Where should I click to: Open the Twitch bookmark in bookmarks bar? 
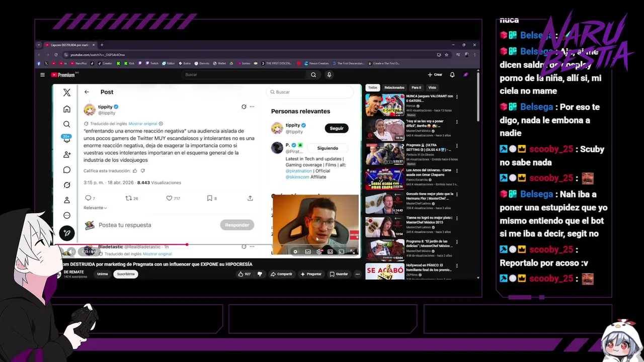151,63
